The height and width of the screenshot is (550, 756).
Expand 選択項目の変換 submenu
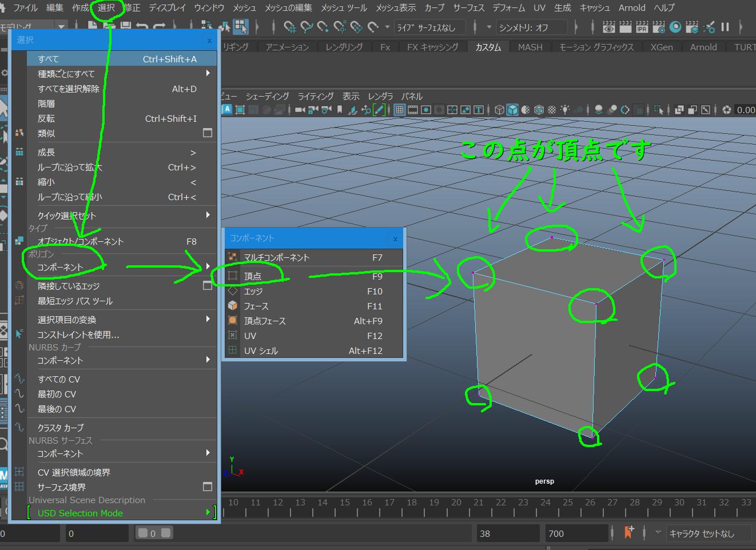tap(208, 319)
